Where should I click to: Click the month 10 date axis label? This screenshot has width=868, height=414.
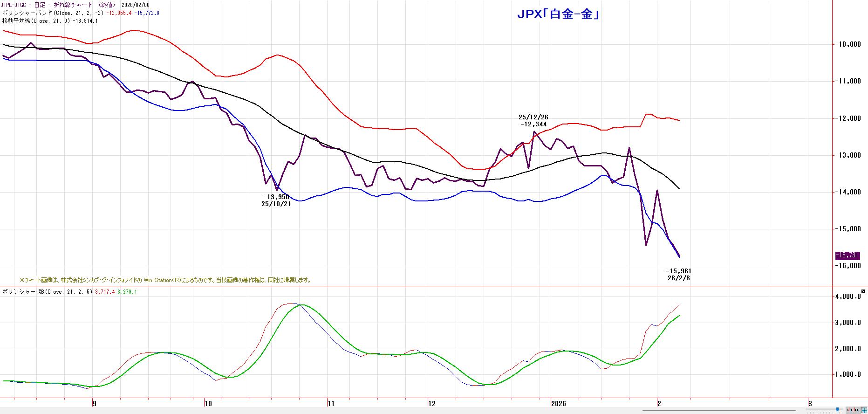coord(208,404)
